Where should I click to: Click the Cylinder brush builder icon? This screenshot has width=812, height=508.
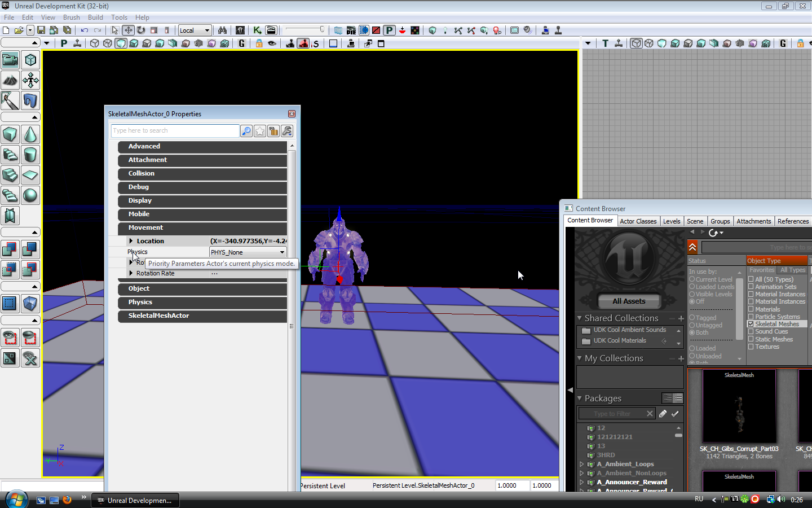pos(30,155)
